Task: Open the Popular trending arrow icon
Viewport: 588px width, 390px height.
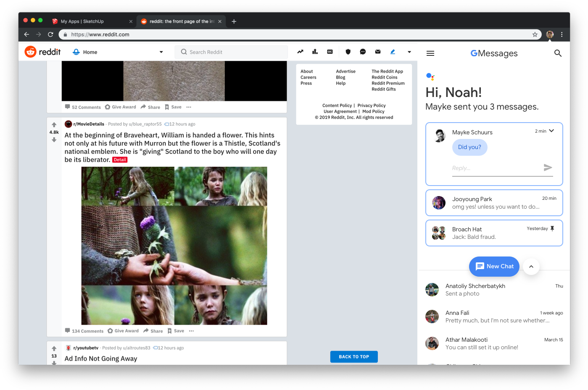Action: click(x=300, y=52)
